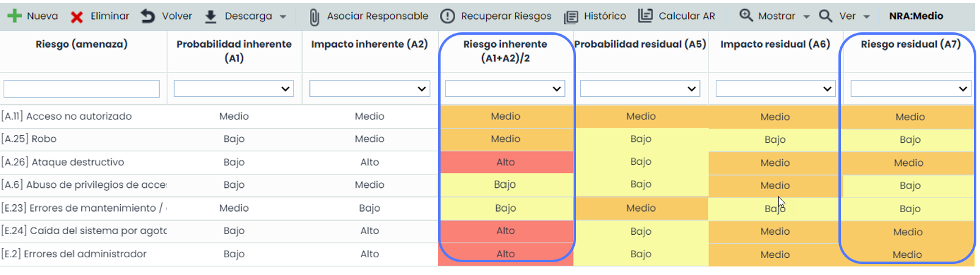Click the Volver back arrow icon
The width and height of the screenshot is (980, 275).
[148, 16]
